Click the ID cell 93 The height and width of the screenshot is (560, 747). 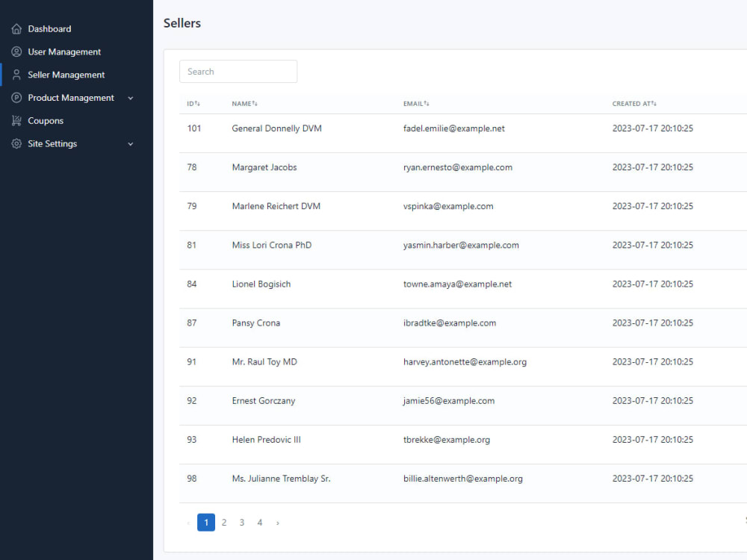(x=191, y=440)
